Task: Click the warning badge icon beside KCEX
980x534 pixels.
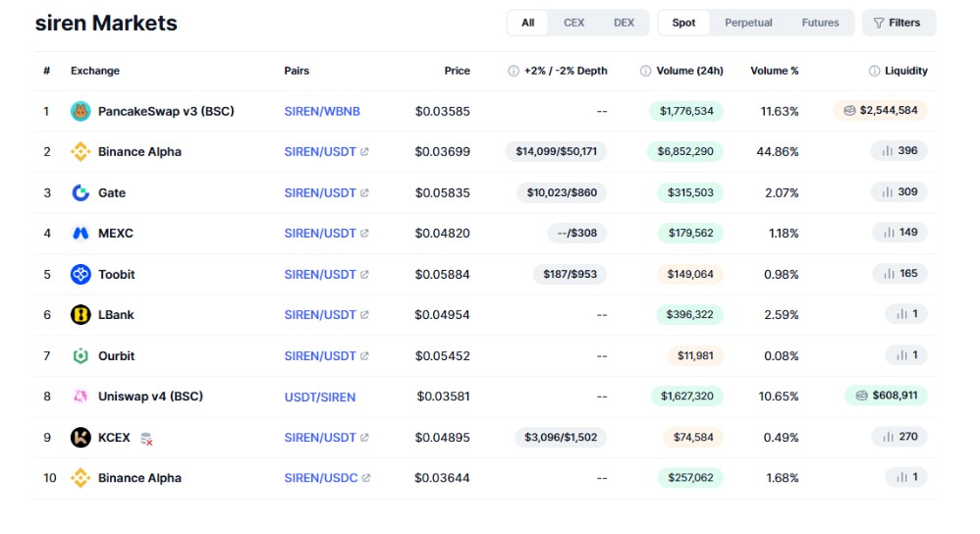Action: coord(146,439)
